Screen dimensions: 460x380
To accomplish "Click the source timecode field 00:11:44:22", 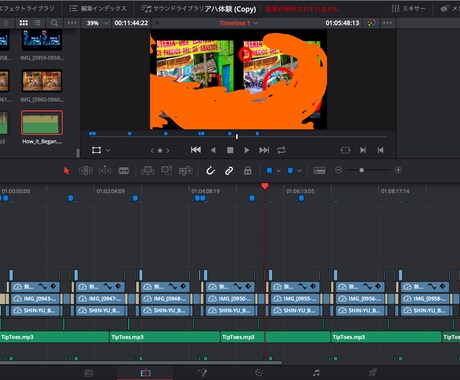I will 131,23.
